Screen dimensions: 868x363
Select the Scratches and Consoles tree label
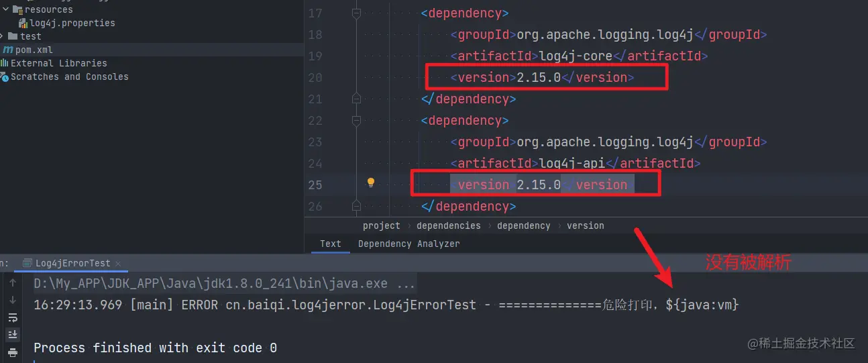(x=69, y=76)
